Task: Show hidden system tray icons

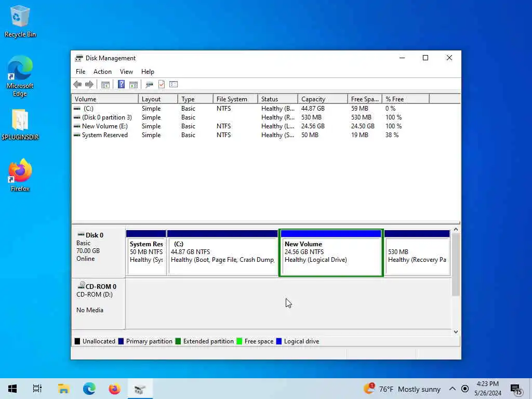Action: coord(453,389)
